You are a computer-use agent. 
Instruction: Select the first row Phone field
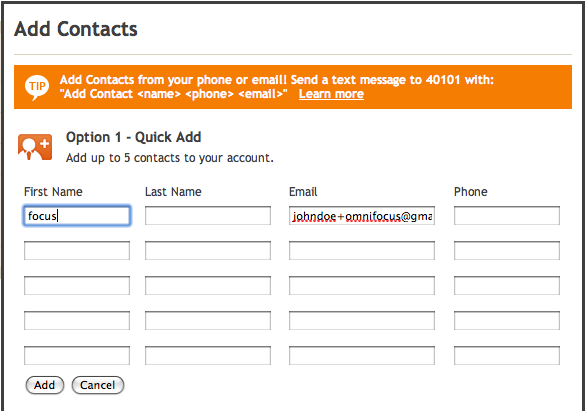[507, 216]
